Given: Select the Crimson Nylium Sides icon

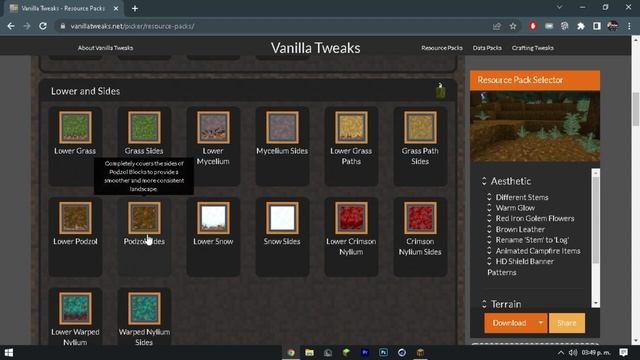Looking at the screenshot, I should point(420,218).
